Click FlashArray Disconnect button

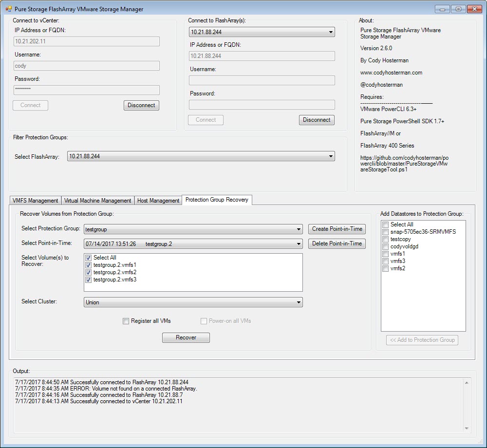coord(317,120)
